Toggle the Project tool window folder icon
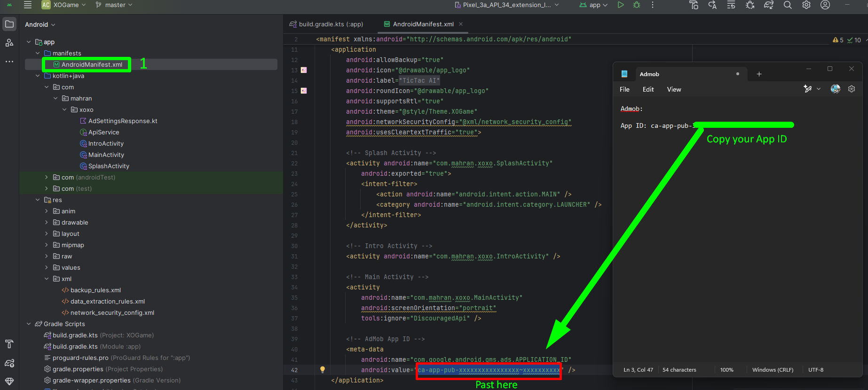 pyautogui.click(x=9, y=24)
